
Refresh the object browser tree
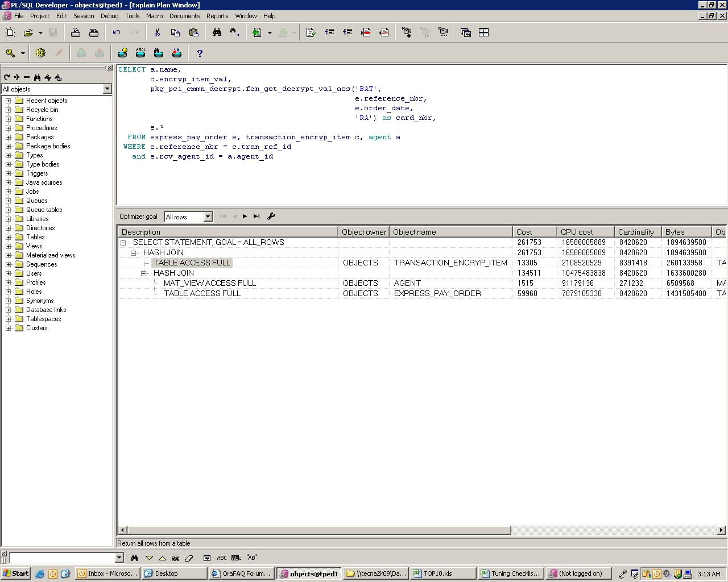tap(7, 77)
